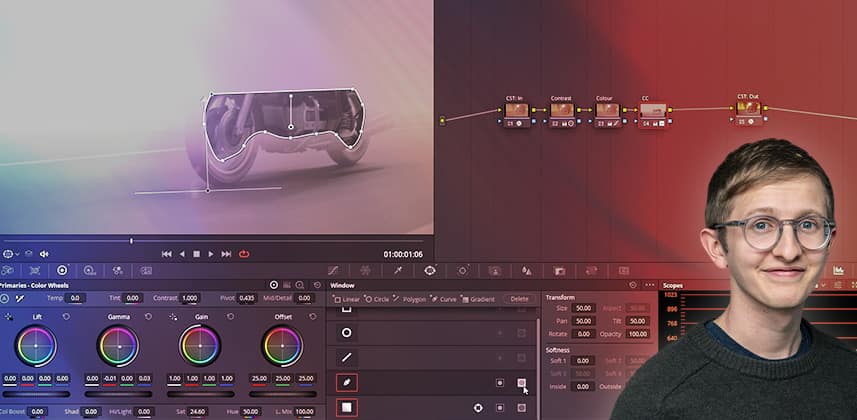
Task: Click the Contrast value field
Action: (x=190, y=298)
